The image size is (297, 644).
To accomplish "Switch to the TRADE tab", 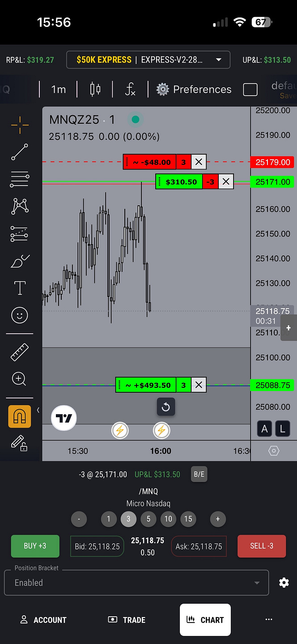I will point(127,620).
